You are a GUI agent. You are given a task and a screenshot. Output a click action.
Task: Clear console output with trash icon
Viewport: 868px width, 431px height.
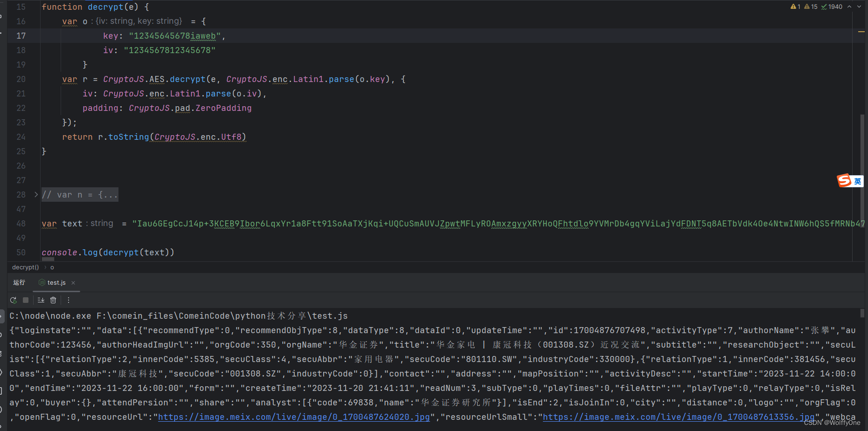click(53, 300)
